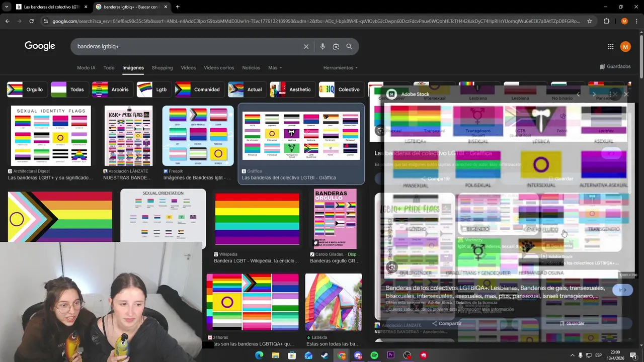The width and height of the screenshot is (644, 362).
Task: Clear the Google search box text
Action: pos(306,46)
